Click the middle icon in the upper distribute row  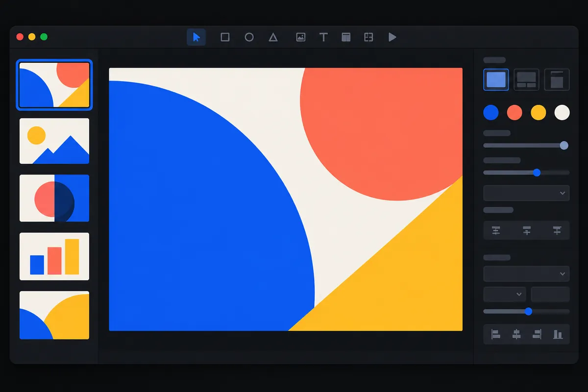527,230
